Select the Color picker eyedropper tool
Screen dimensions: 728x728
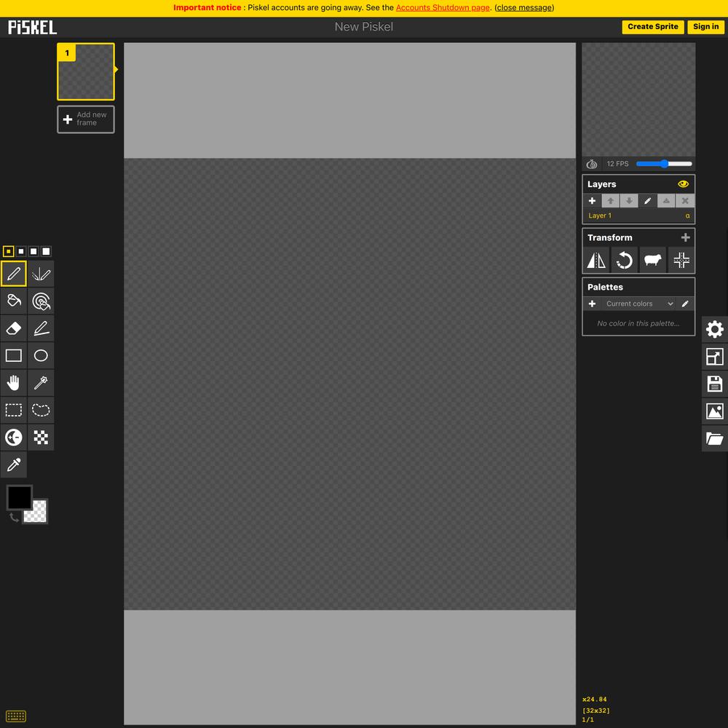13,464
